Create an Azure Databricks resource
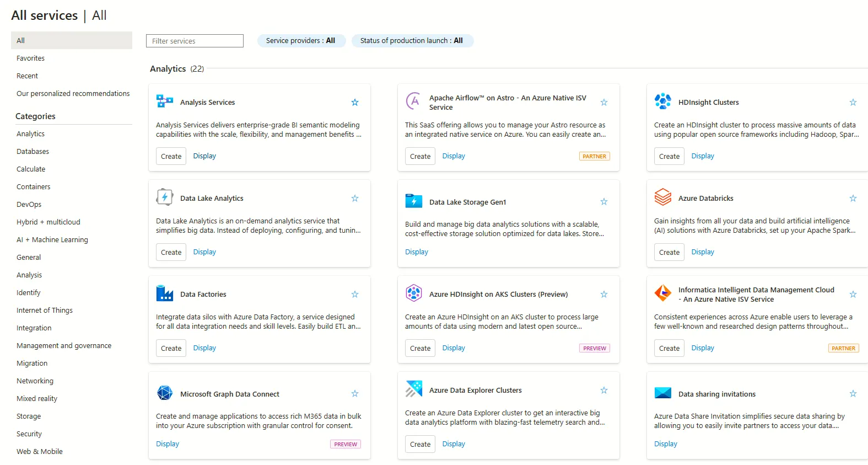Viewport: 868px width, 465px height. (670, 252)
